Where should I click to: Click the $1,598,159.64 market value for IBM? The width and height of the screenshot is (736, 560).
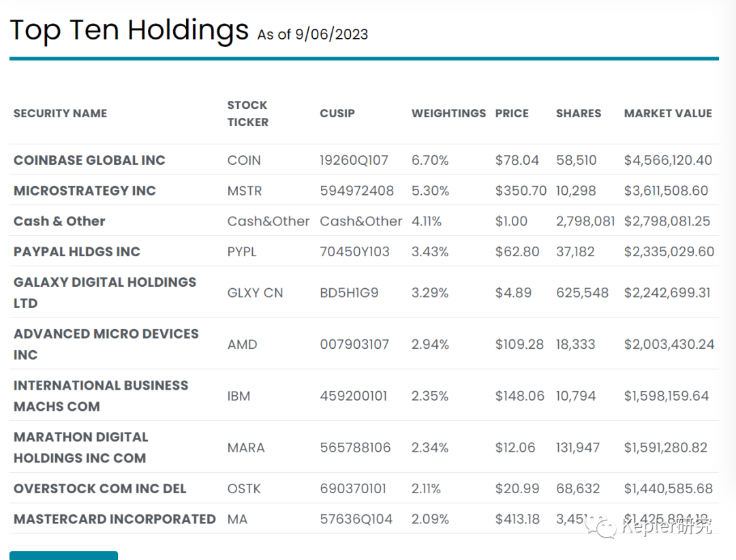[x=666, y=396]
